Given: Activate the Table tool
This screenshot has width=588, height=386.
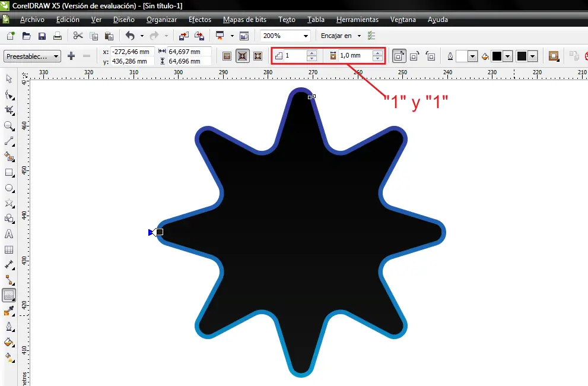Looking at the screenshot, I should coord(9,249).
